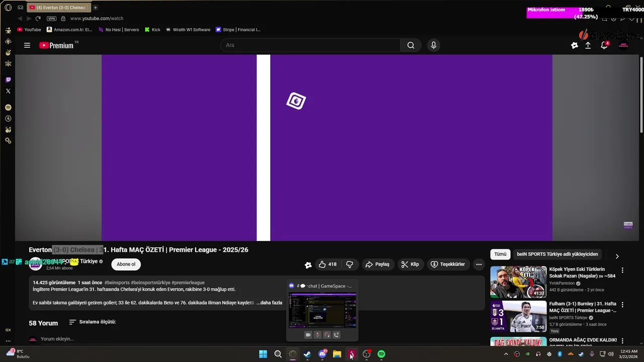The width and height of the screenshot is (644, 362).
Task: Click the sparkle Ask icon next to like button
Action: coord(308,265)
